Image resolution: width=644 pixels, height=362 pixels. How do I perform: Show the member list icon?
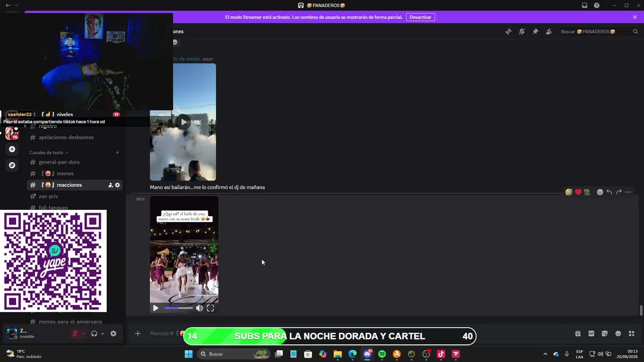point(548,31)
